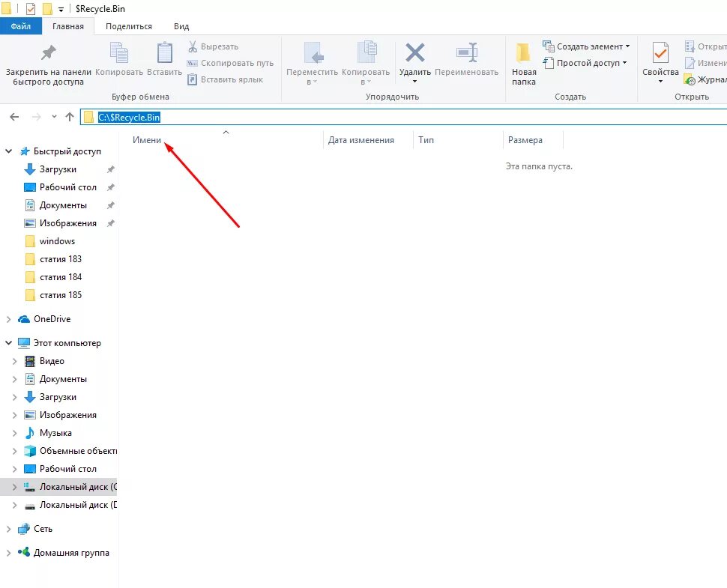Expand the OneDrive node
Screen dimensions: 727x588
[x=8, y=319]
